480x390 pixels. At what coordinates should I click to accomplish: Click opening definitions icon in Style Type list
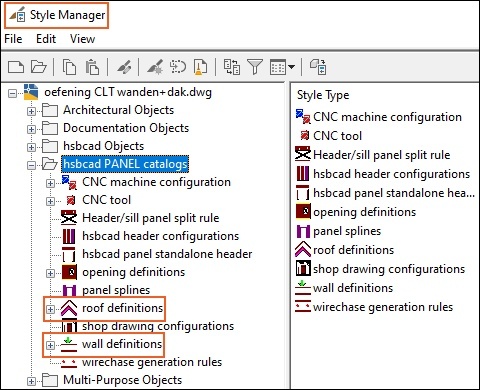(303, 212)
